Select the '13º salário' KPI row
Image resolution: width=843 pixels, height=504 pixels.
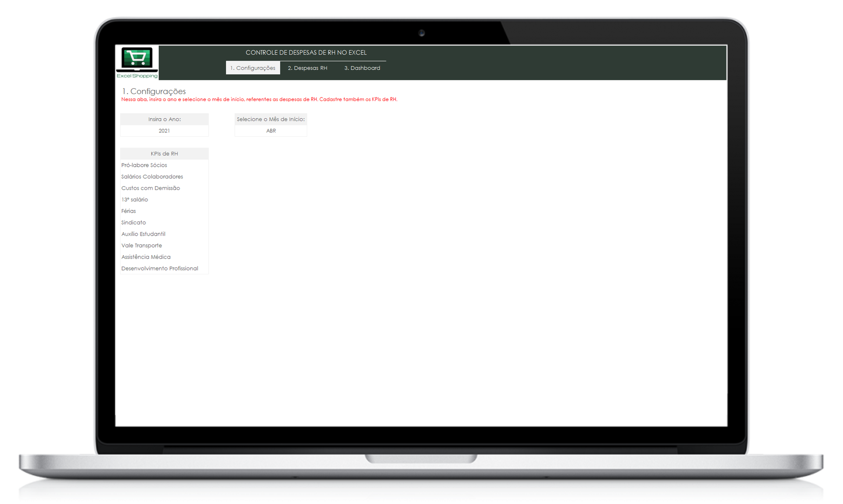164,199
